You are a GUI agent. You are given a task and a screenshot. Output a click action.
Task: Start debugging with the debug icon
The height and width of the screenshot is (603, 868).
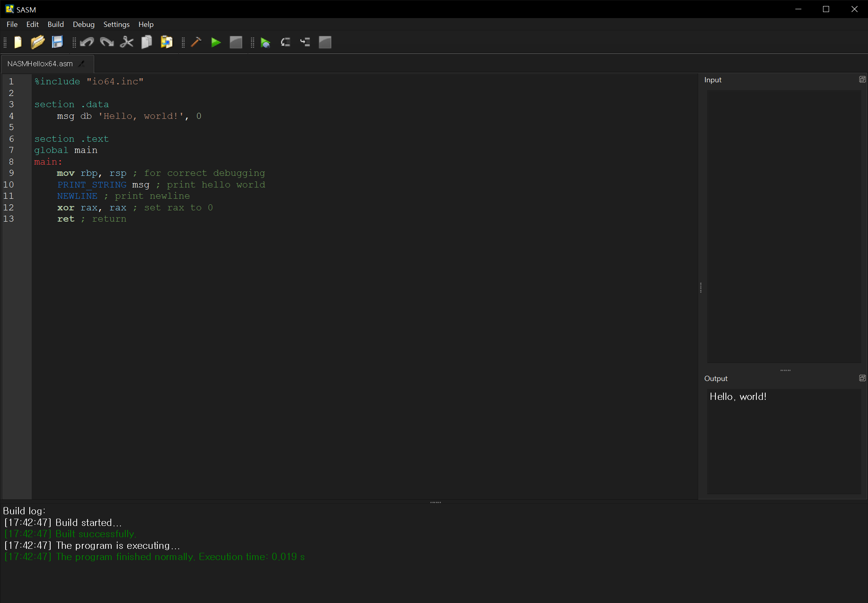265,42
